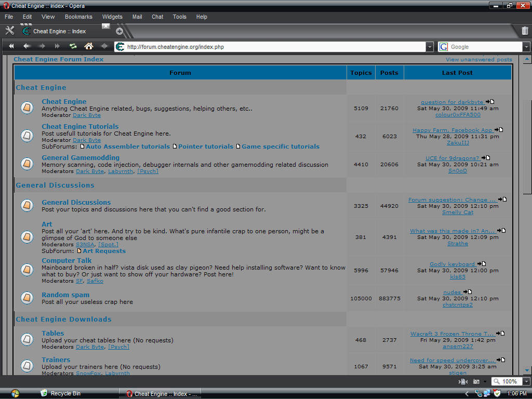Click the rewind navigation button
532x399 pixels.
coord(11,46)
